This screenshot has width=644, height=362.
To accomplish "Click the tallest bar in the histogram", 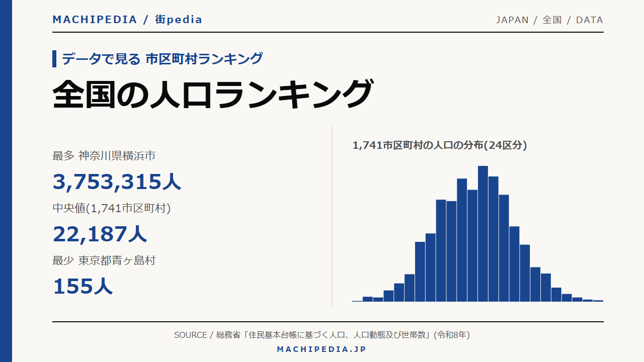I will click(x=483, y=234).
